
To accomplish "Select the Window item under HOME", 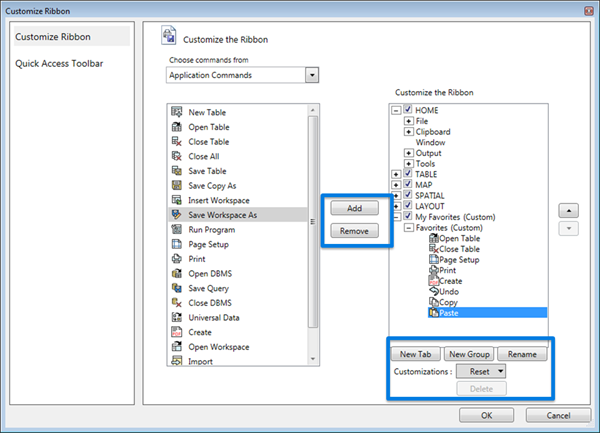I will [430, 142].
